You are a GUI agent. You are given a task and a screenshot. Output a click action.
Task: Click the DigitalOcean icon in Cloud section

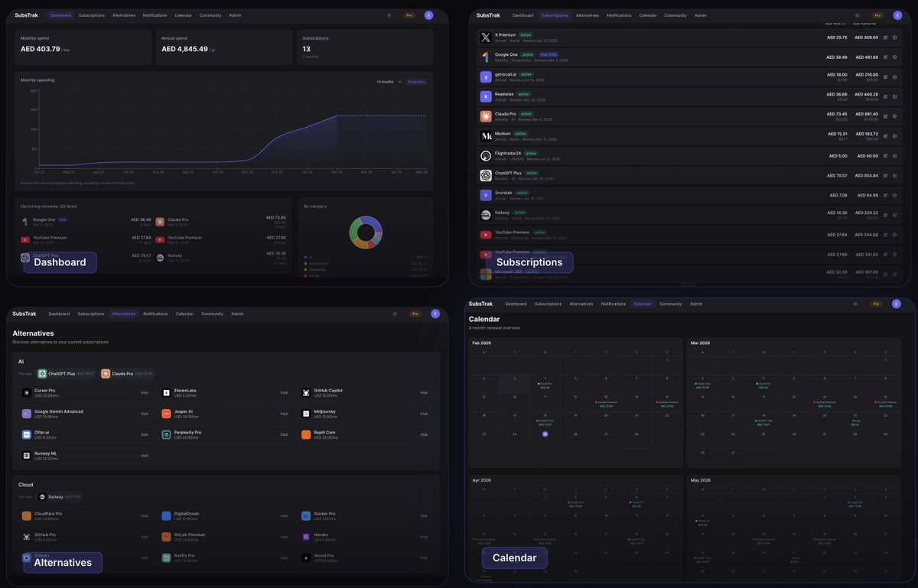coord(166,516)
